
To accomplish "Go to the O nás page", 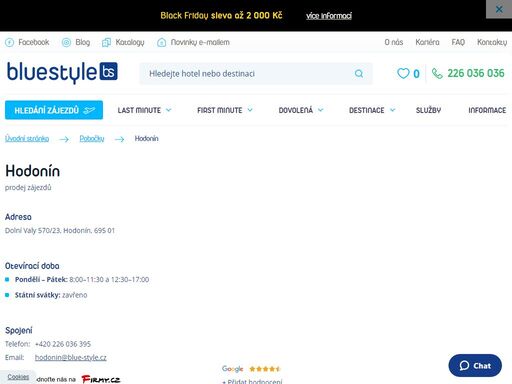I will click(394, 42).
